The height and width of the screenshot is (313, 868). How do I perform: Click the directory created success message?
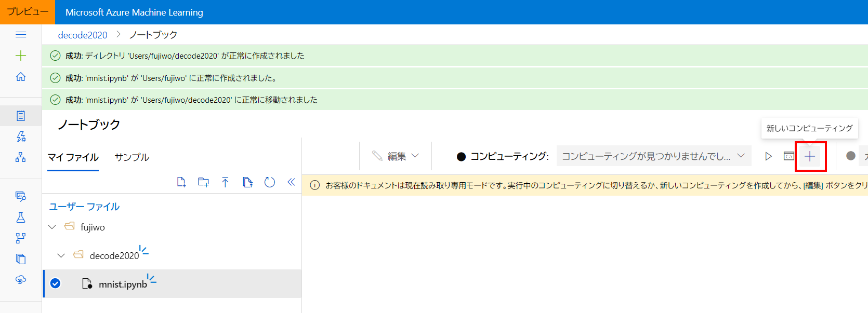185,56
